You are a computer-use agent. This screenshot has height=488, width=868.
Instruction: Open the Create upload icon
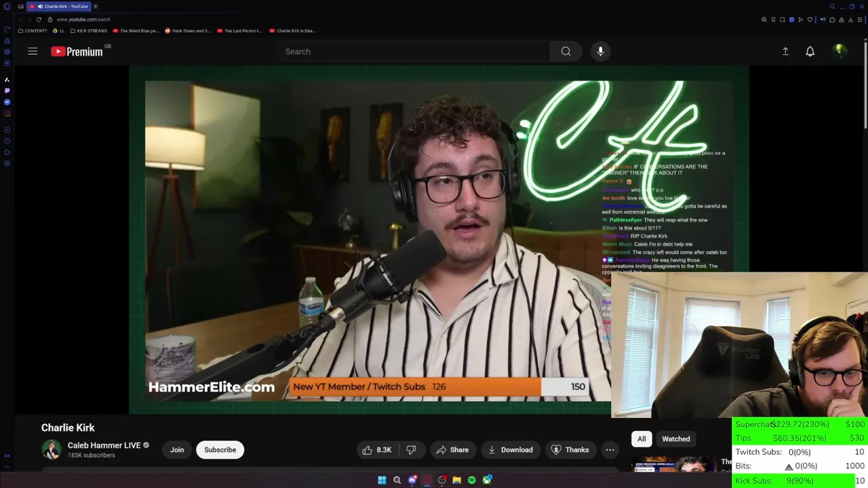click(x=785, y=52)
